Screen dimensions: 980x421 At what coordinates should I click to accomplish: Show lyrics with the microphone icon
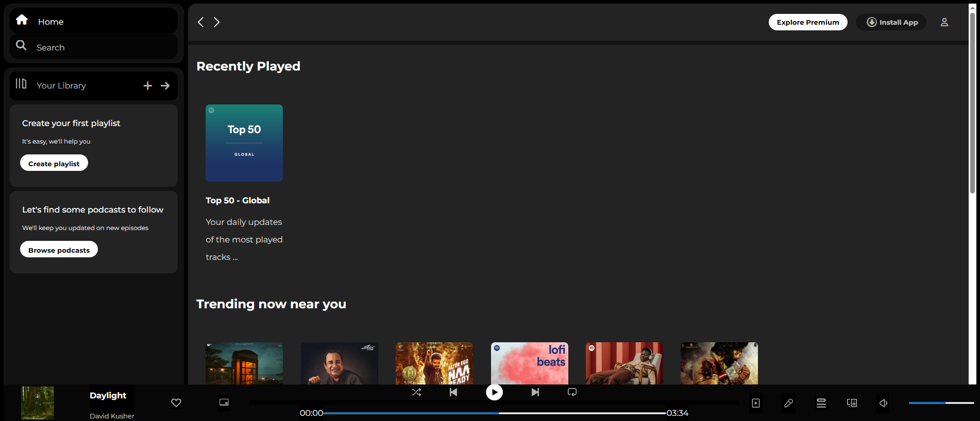coord(788,403)
